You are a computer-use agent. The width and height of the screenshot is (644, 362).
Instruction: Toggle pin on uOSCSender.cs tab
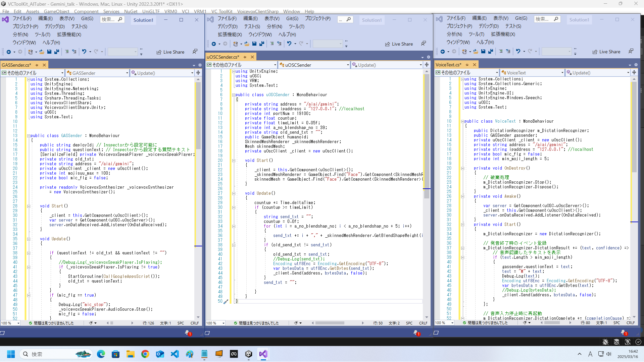pyautogui.click(x=245, y=57)
